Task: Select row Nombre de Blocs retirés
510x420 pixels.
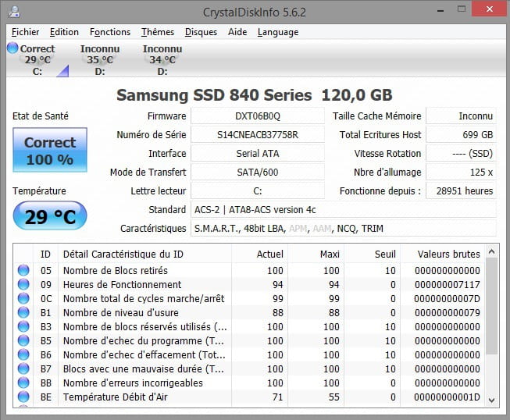Action: tap(249, 270)
